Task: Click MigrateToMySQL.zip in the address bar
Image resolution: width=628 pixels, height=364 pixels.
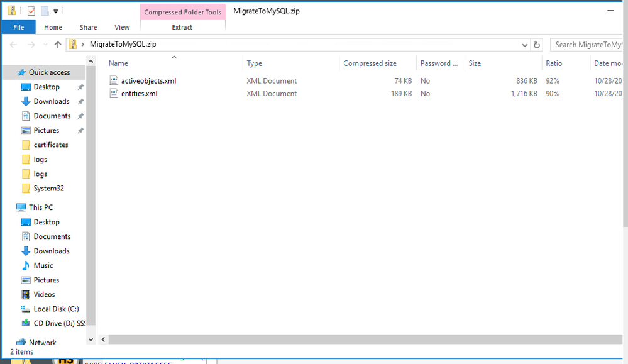Action: coord(123,44)
